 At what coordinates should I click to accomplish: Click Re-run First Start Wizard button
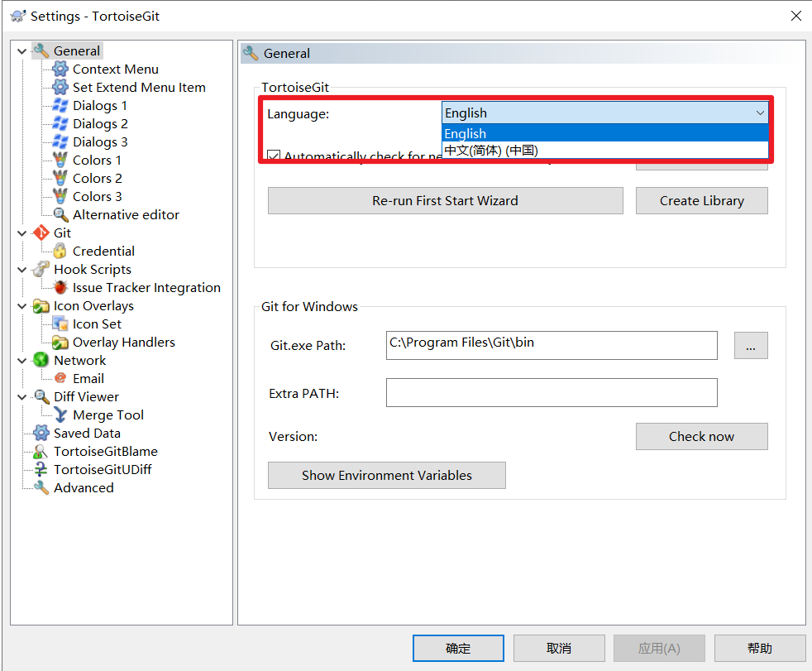[446, 200]
